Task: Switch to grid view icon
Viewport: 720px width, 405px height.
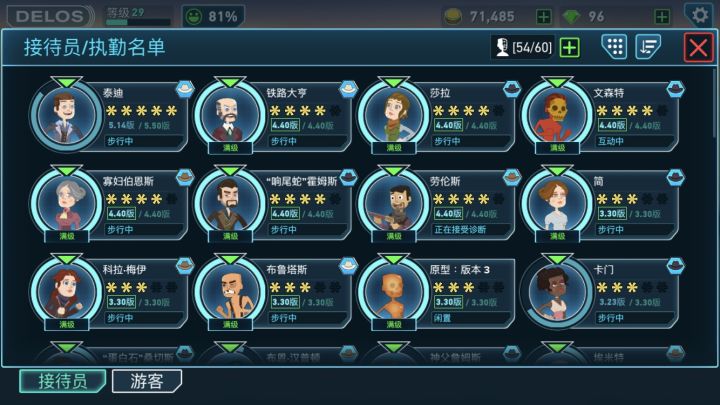Action: (x=614, y=46)
